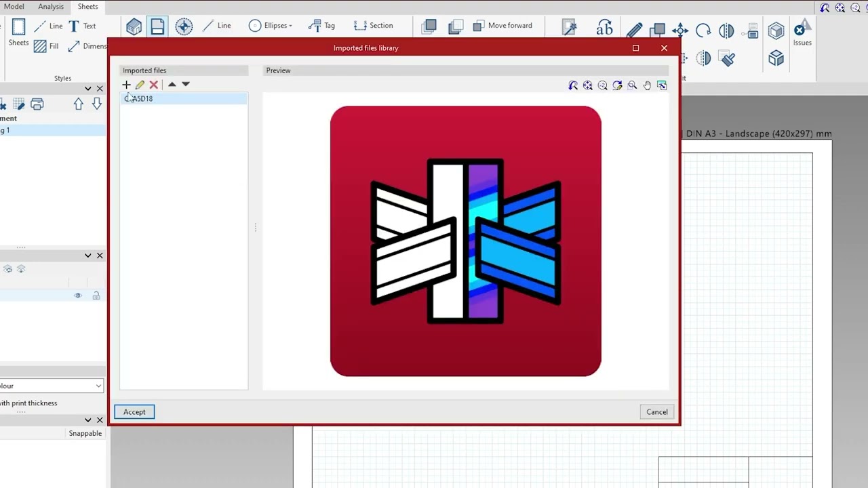The width and height of the screenshot is (868, 488).
Task: Select the Line drawing tool next to Ellipses
Action: coord(216,26)
